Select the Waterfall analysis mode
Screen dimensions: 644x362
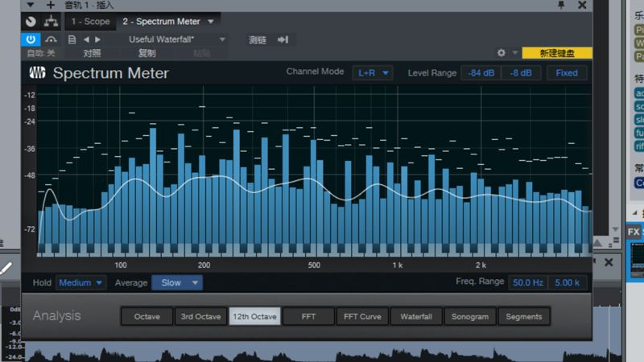pyautogui.click(x=416, y=316)
